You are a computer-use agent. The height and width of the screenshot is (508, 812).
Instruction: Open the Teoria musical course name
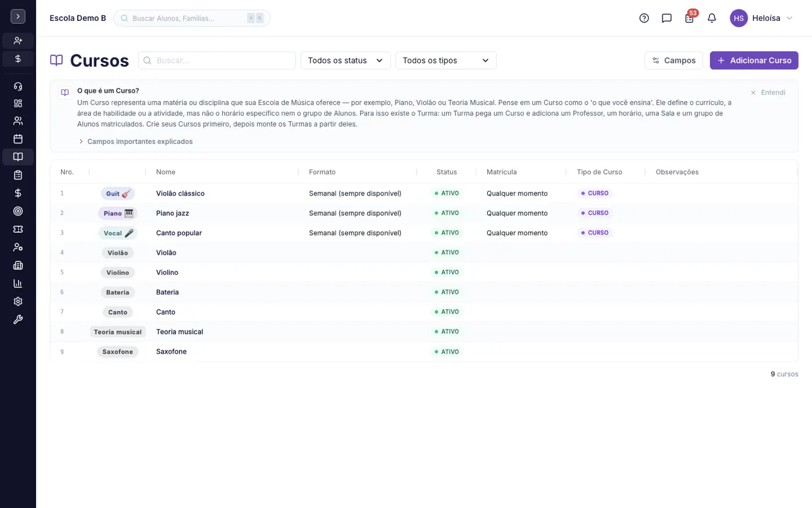[180, 332]
